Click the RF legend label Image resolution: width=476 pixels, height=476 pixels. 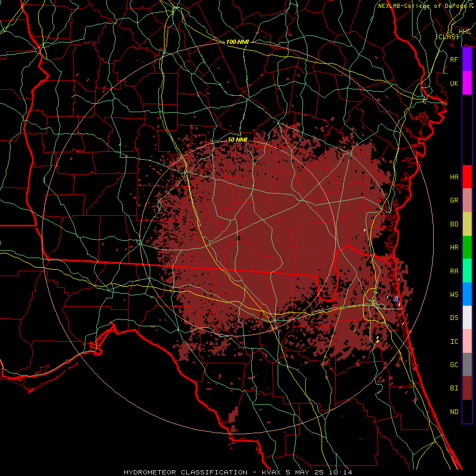(x=454, y=59)
